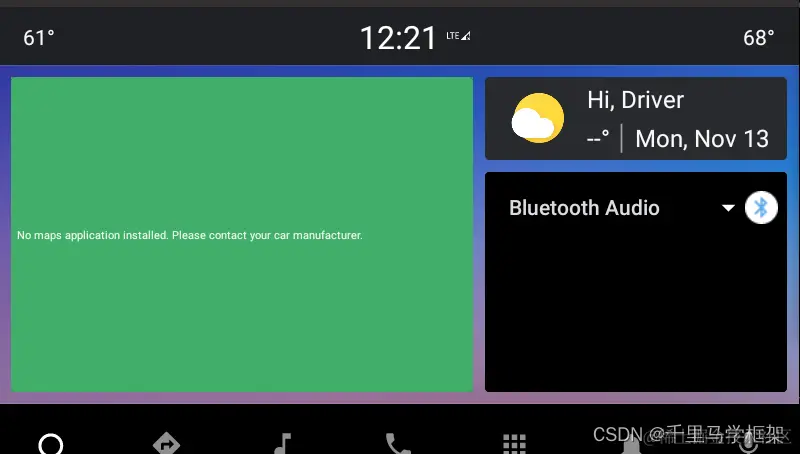The height and width of the screenshot is (454, 800).
Task: Click the Mon, Nov 13 date
Action: 702,139
